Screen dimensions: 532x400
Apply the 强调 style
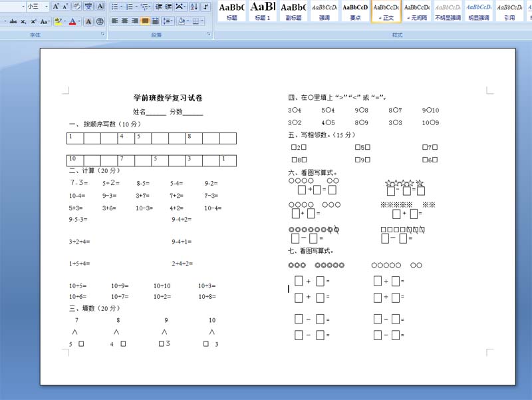click(x=325, y=11)
